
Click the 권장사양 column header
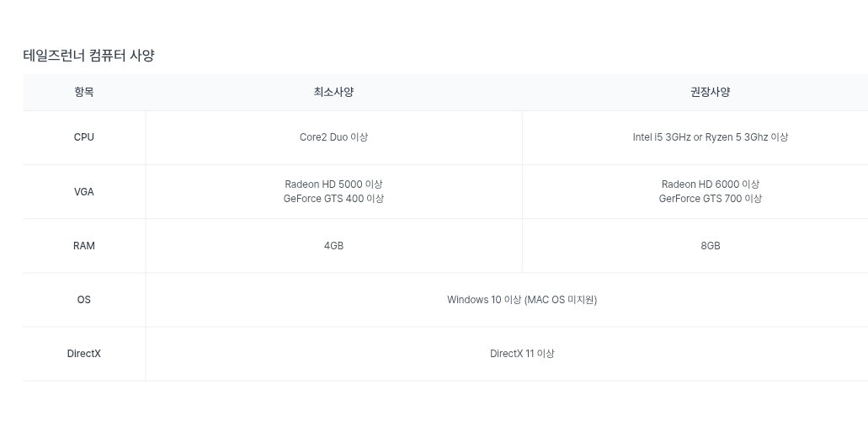711,92
